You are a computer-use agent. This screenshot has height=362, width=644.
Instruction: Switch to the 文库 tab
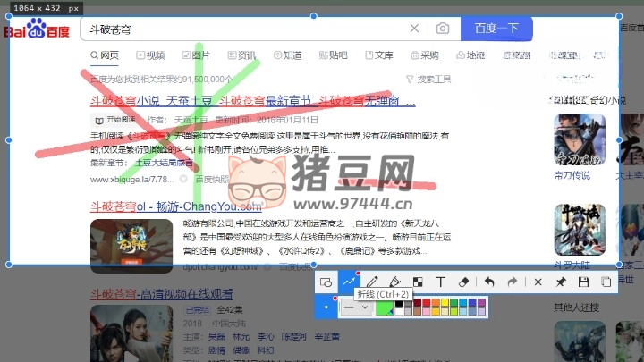379,55
